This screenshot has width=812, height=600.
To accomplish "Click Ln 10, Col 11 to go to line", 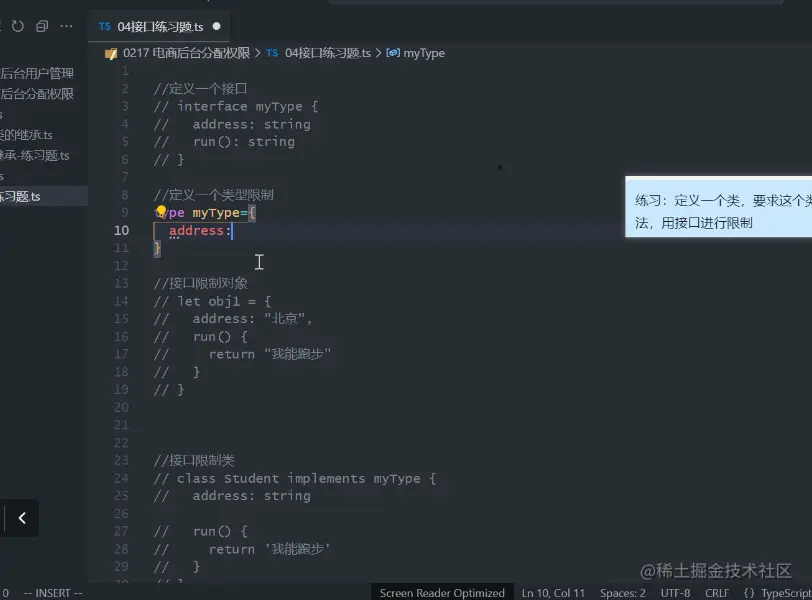I will click(553, 592).
